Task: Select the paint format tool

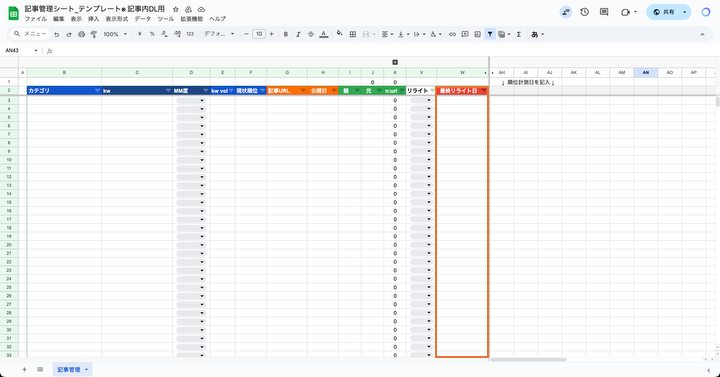Action: tap(94, 34)
